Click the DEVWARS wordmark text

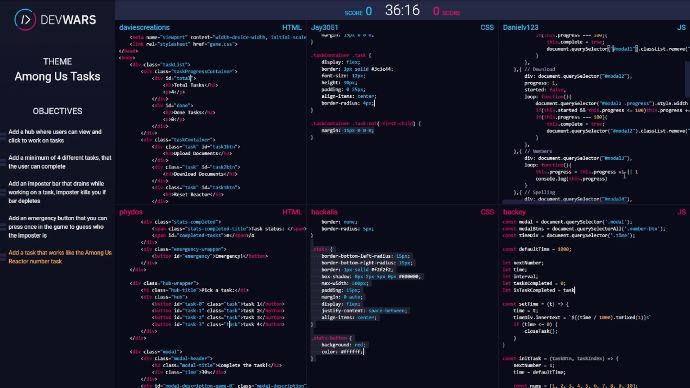pos(68,20)
